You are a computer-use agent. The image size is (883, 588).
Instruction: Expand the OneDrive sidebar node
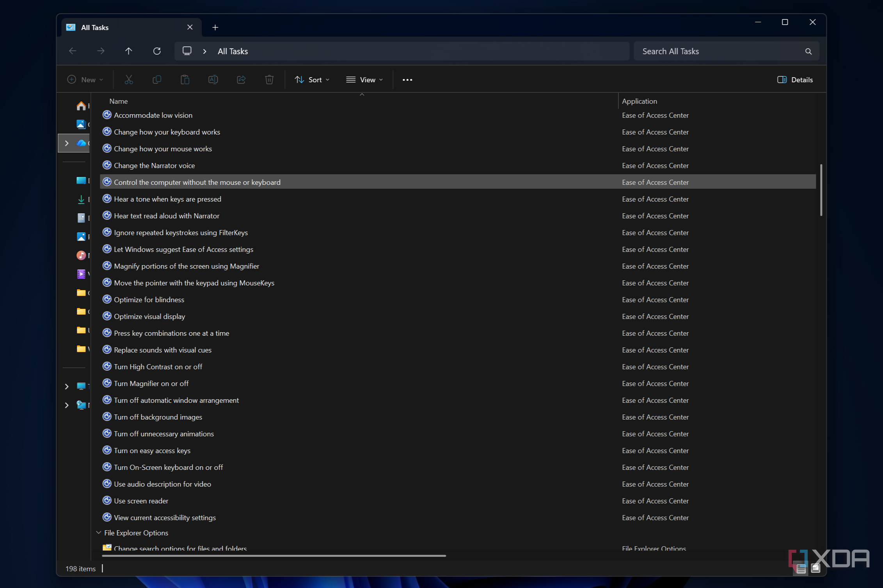click(67, 143)
